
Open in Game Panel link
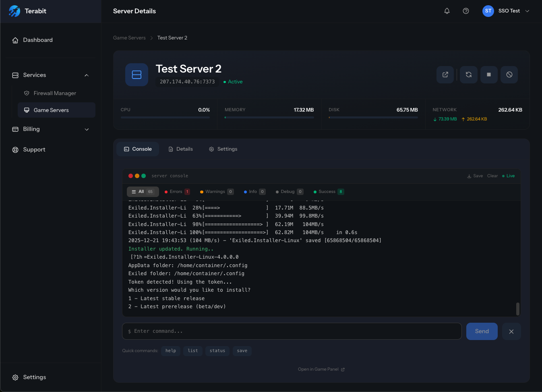click(321, 369)
